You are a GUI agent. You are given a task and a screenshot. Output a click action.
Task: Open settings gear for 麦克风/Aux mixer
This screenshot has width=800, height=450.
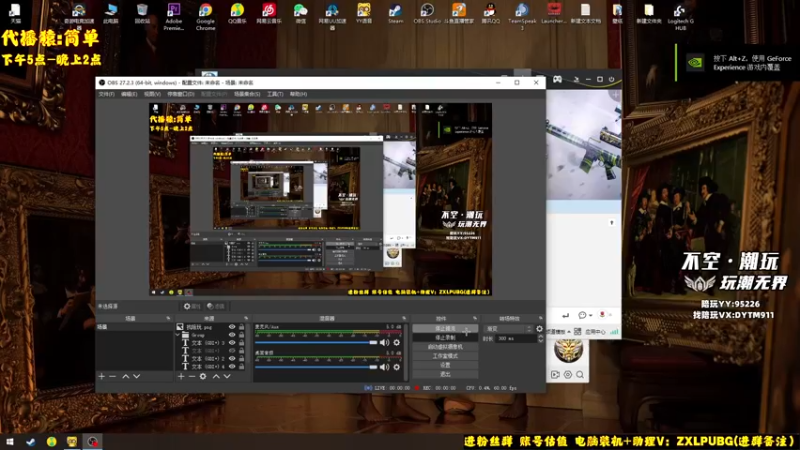click(396, 342)
